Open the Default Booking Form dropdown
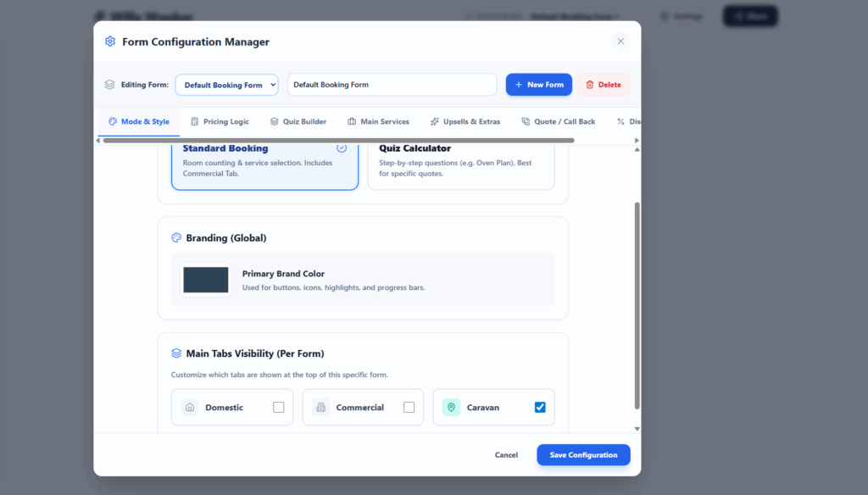This screenshot has width=868, height=495. pyautogui.click(x=226, y=85)
